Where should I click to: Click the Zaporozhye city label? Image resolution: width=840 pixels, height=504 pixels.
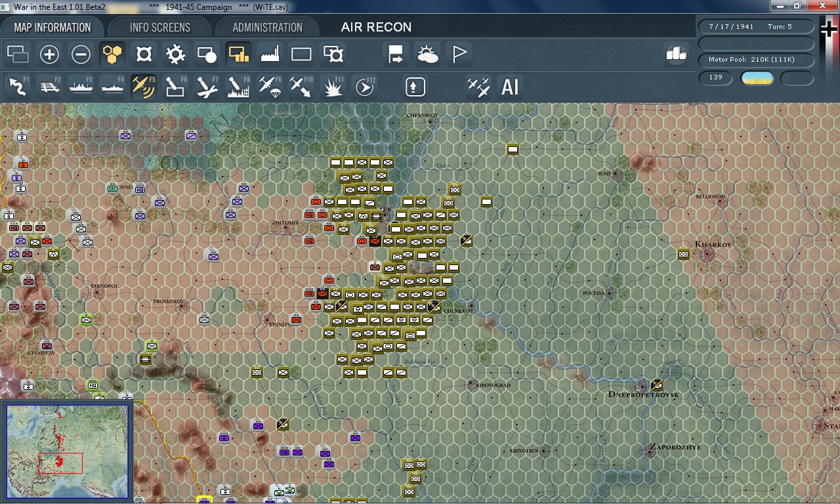tap(675, 447)
